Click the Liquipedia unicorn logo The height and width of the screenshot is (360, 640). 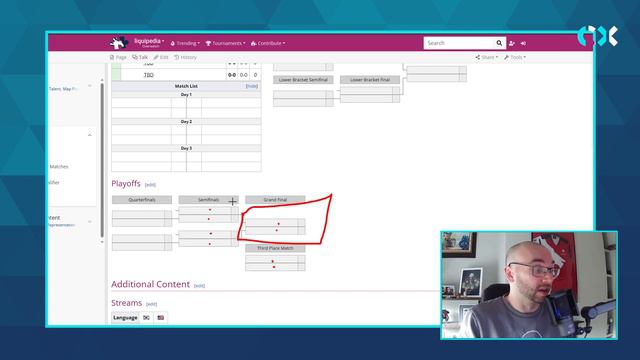point(119,42)
